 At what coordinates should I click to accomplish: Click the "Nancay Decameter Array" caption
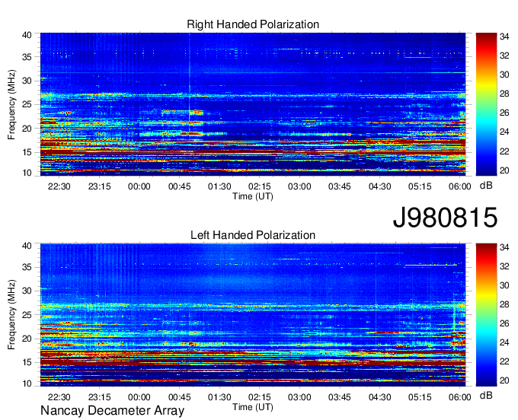[112, 411]
